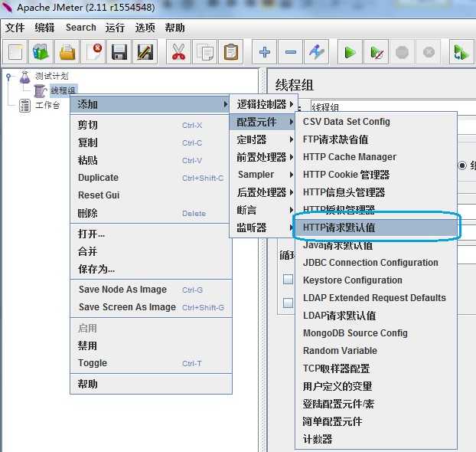
Task: Click the Save As pencil floppy icon
Action: click(145, 51)
